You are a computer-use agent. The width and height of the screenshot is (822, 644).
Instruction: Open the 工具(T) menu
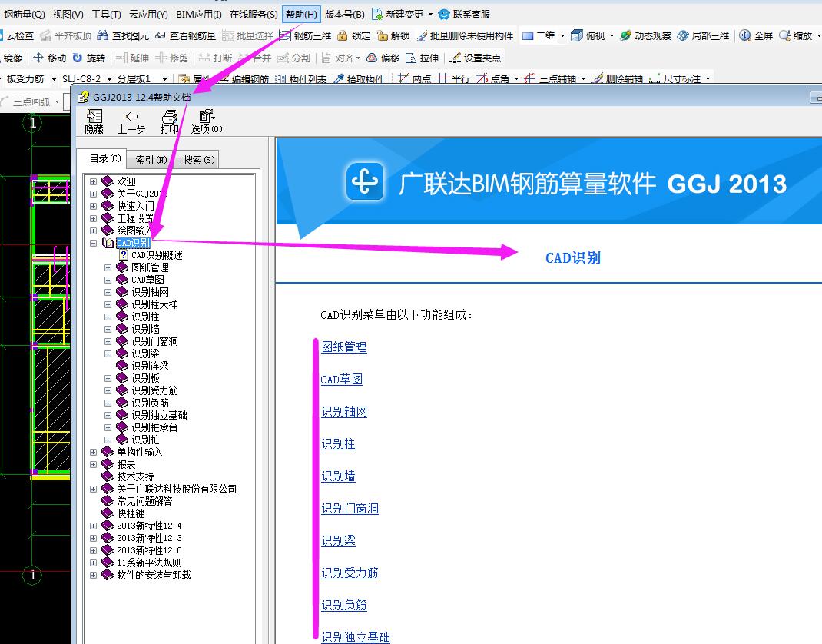coord(105,14)
